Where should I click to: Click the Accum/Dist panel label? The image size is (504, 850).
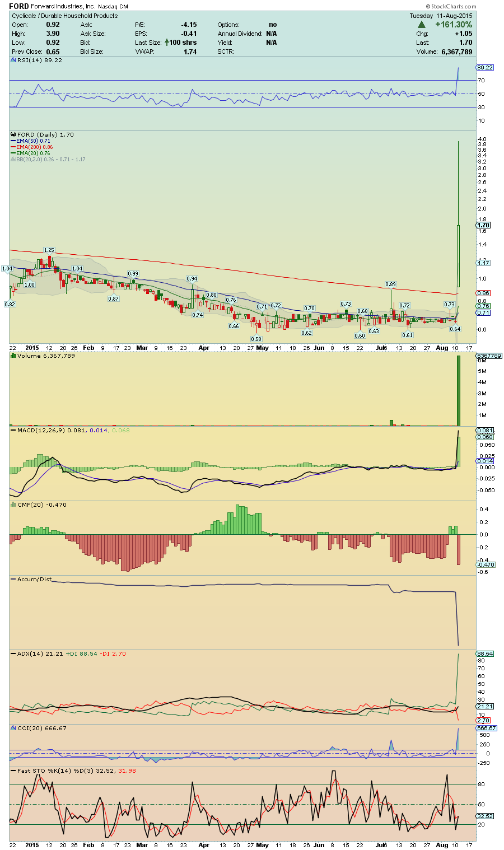[x=34, y=579]
